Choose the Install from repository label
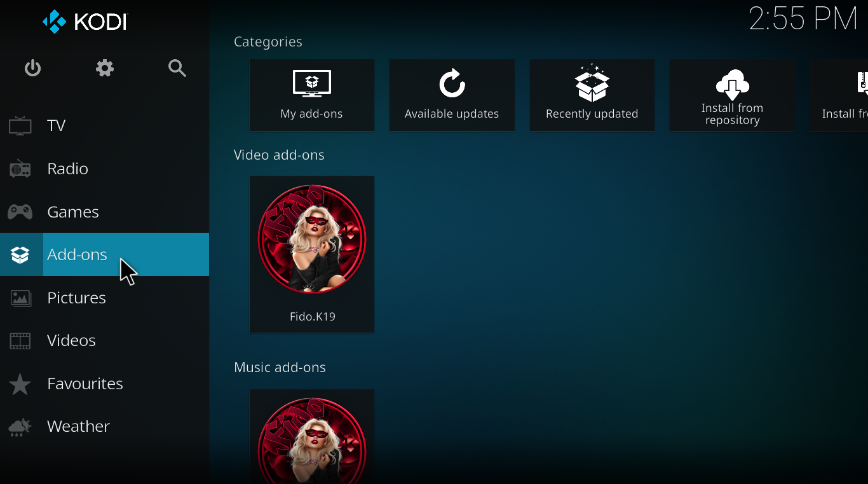 732,114
